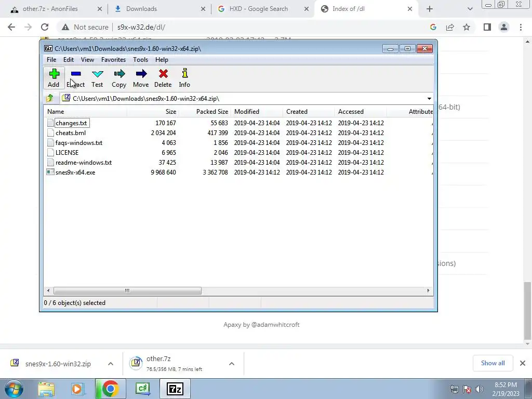Open the Windows Start button
The image size is (532, 399).
14,389
